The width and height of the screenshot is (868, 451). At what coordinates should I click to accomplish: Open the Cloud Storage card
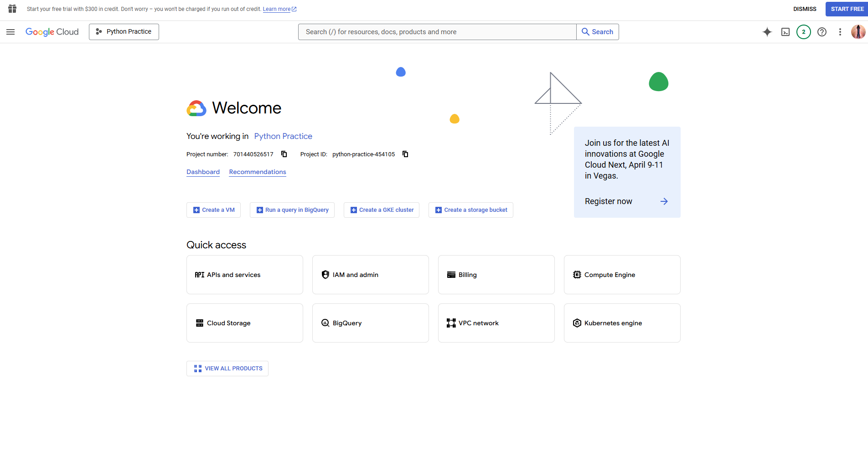[245, 323]
